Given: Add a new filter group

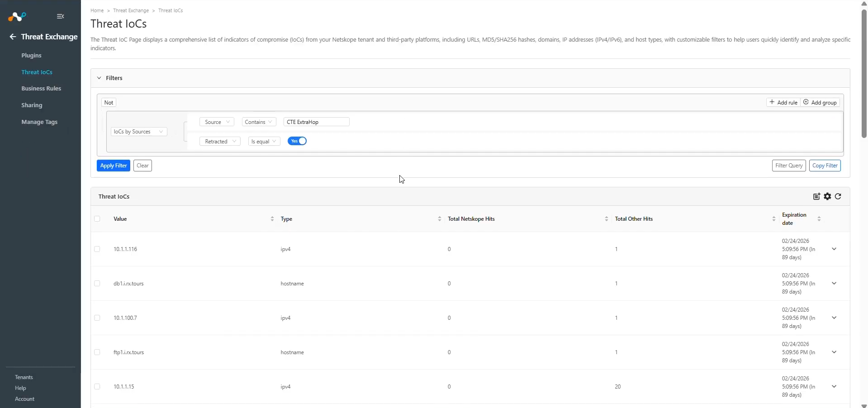Looking at the screenshot, I should click(x=820, y=103).
